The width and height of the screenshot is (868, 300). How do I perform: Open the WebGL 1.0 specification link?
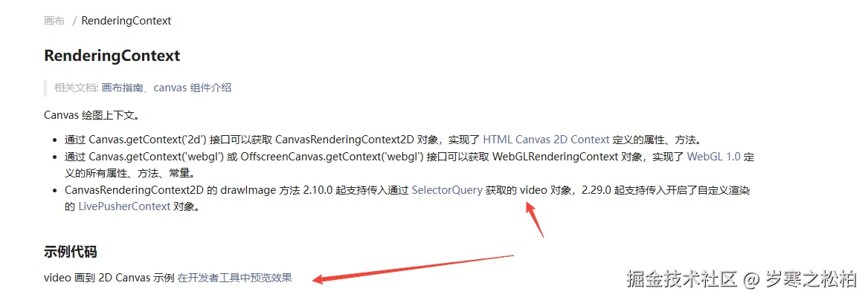[713, 157]
